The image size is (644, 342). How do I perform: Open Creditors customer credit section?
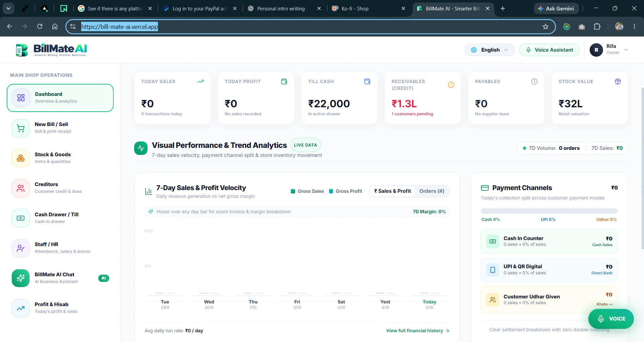pos(60,188)
